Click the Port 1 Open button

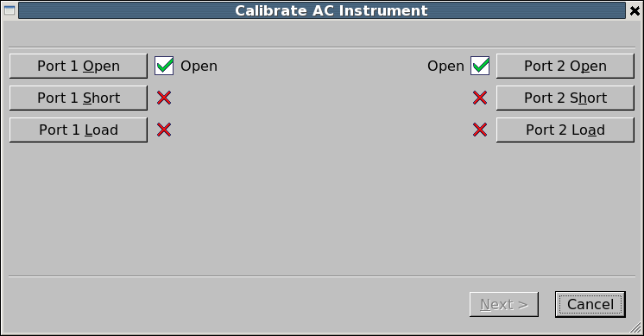click(x=79, y=66)
